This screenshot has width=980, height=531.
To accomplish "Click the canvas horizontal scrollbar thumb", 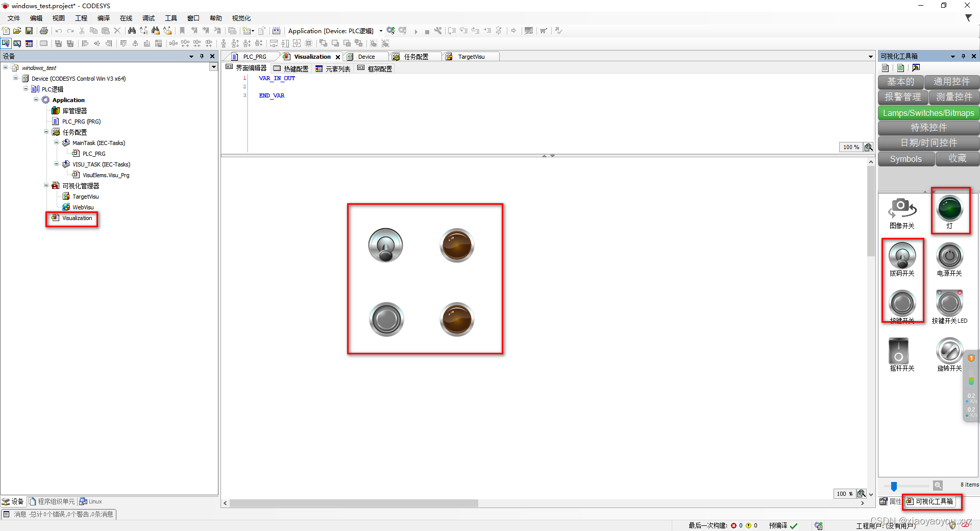I will pyautogui.click(x=354, y=503).
